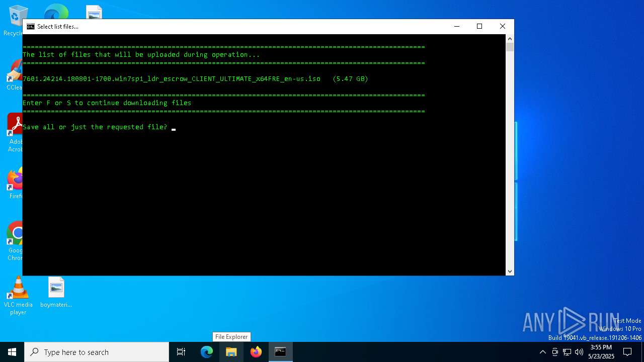Click the console vertical scrollbar thumb
644x362 pixels.
510,47
